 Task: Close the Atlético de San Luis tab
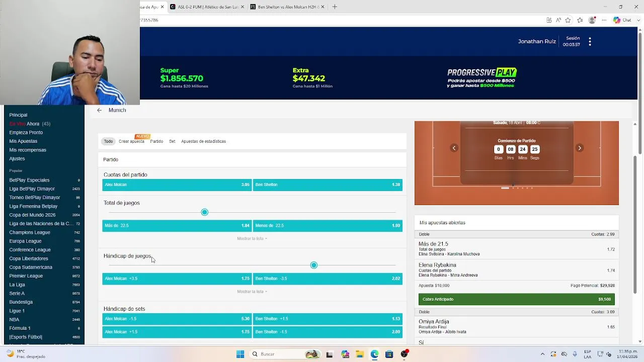(x=243, y=7)
